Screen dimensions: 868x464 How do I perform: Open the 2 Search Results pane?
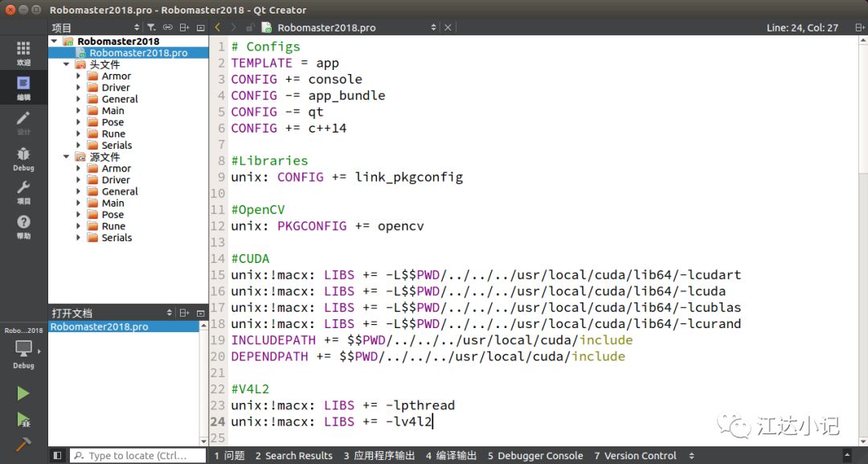(294, 456)
